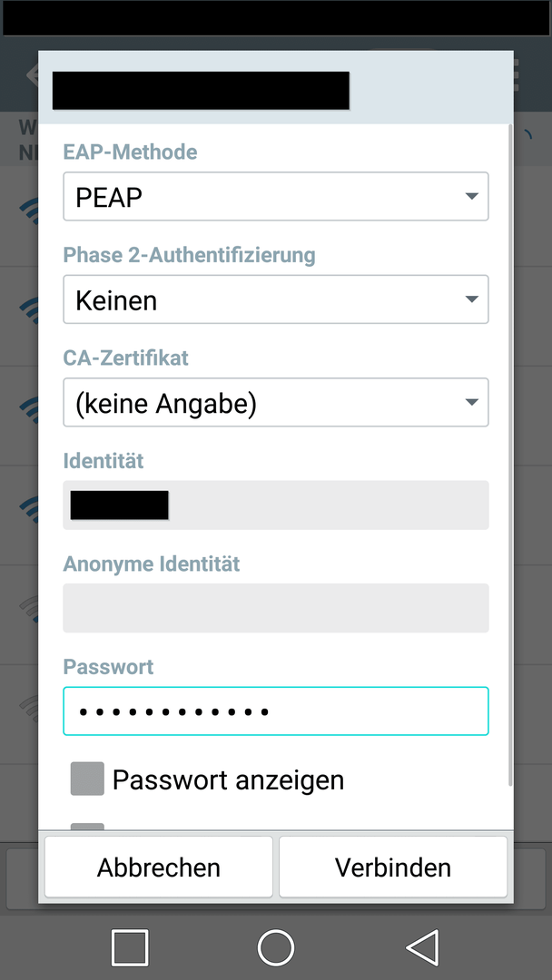Tap the Android home circle button
The image size is (552, 980).
click(x=276, y=947)
